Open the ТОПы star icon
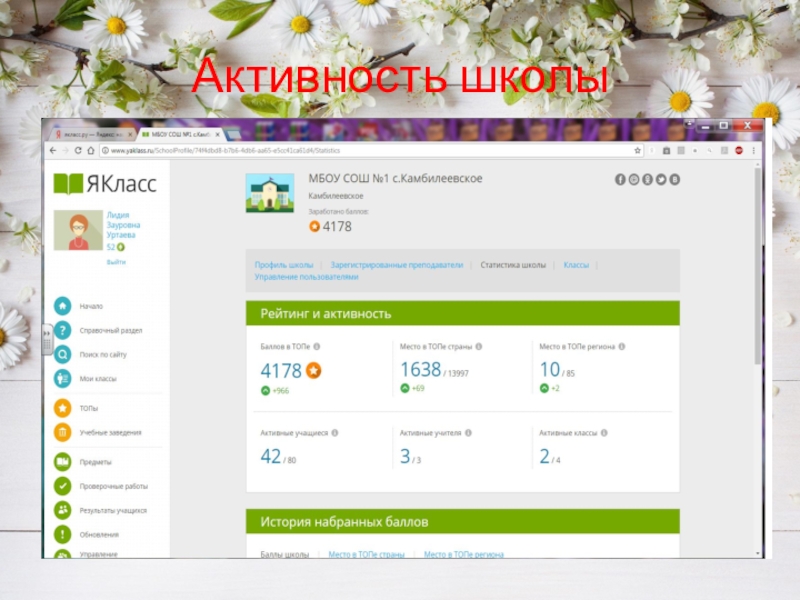Image resolution: width=800 pixels, height=600 pixels. 63,408
